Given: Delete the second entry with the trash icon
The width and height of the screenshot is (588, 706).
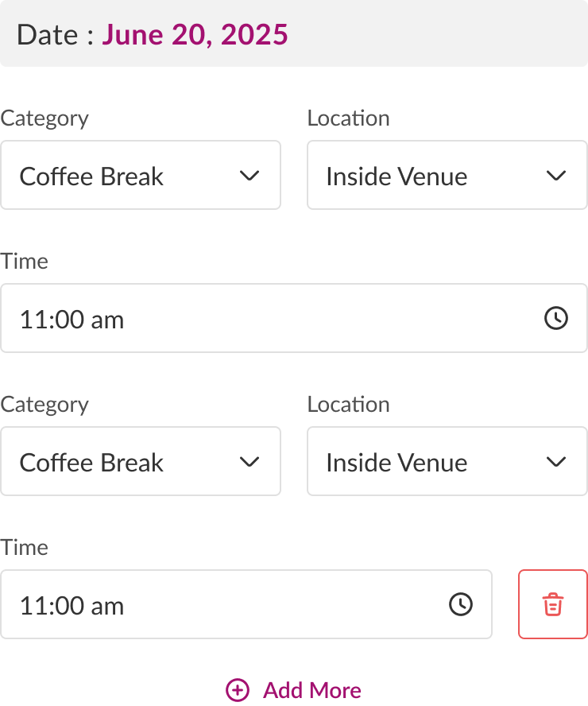Looking at the screenshot, I should pos(553,604).
